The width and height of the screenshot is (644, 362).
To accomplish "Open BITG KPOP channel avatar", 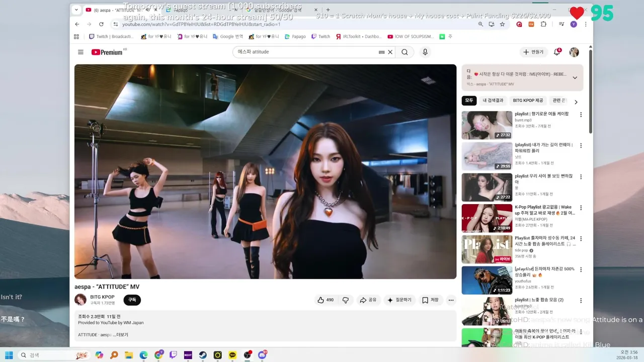I will click(80, 300).
